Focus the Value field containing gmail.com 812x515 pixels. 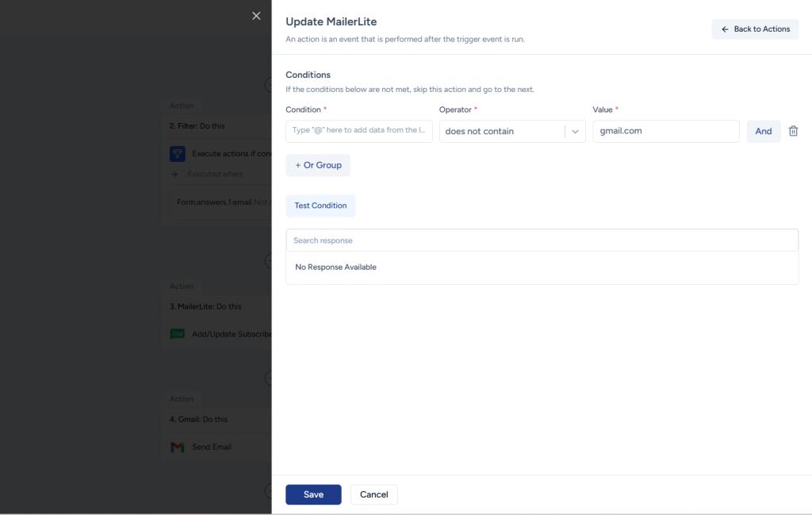tap(665, 132)
